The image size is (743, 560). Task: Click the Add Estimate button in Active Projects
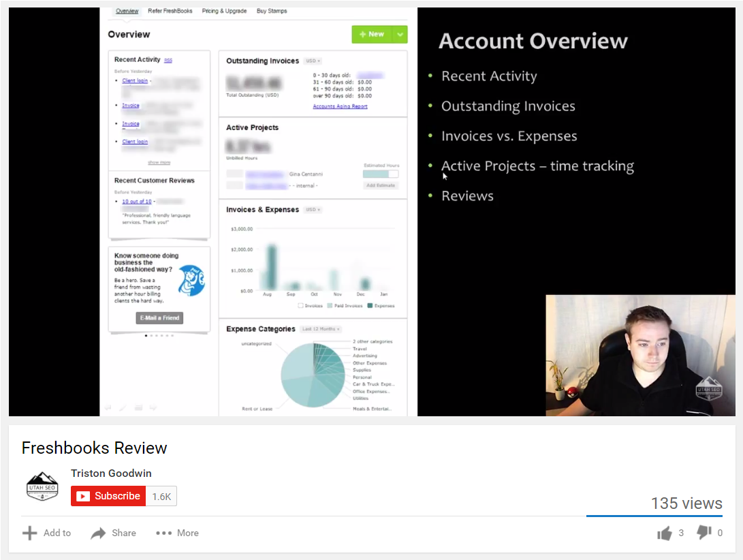[381, 185]
